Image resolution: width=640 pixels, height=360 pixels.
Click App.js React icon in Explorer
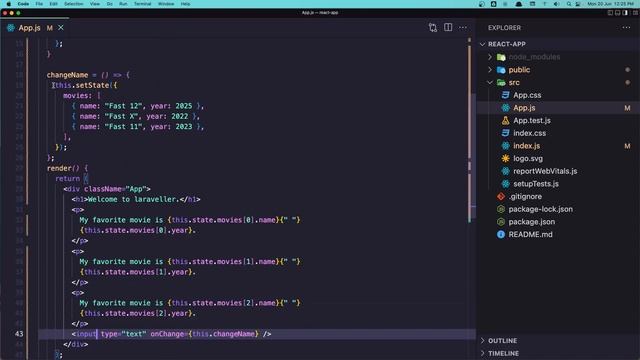pyautogui.click(x=505, y=108)
